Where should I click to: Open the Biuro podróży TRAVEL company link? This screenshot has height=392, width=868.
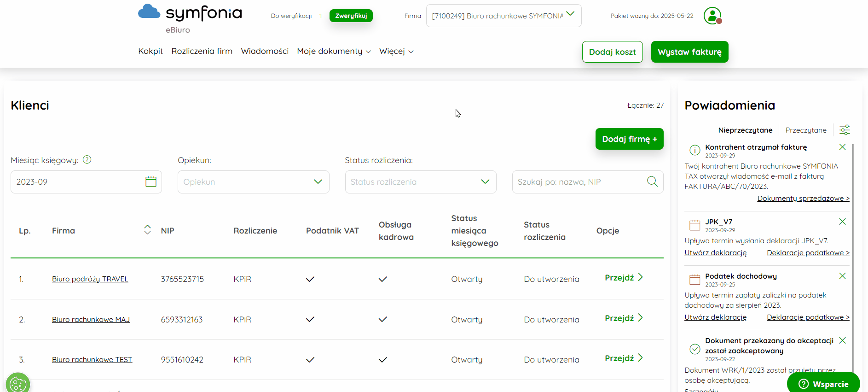(x=90, y=279)
